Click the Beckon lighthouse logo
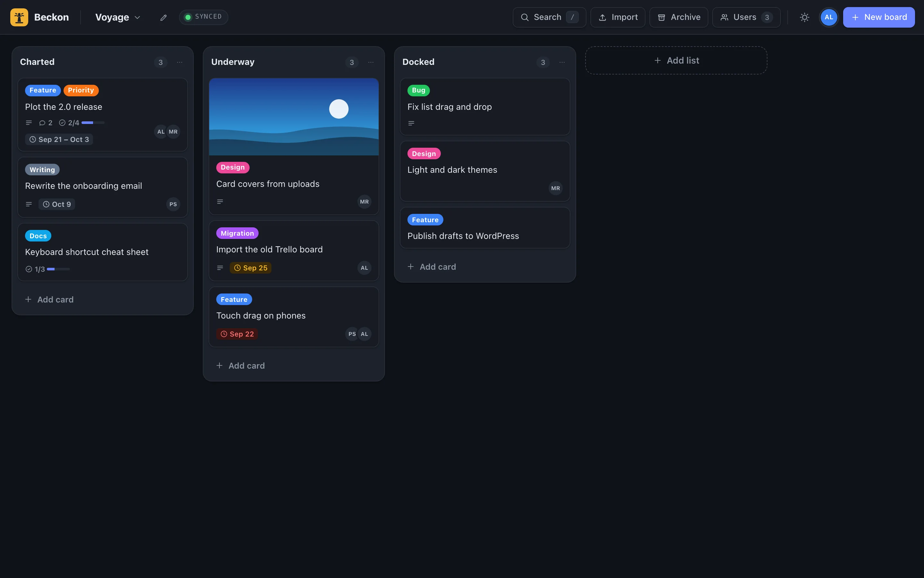 (x=19, y=17)
